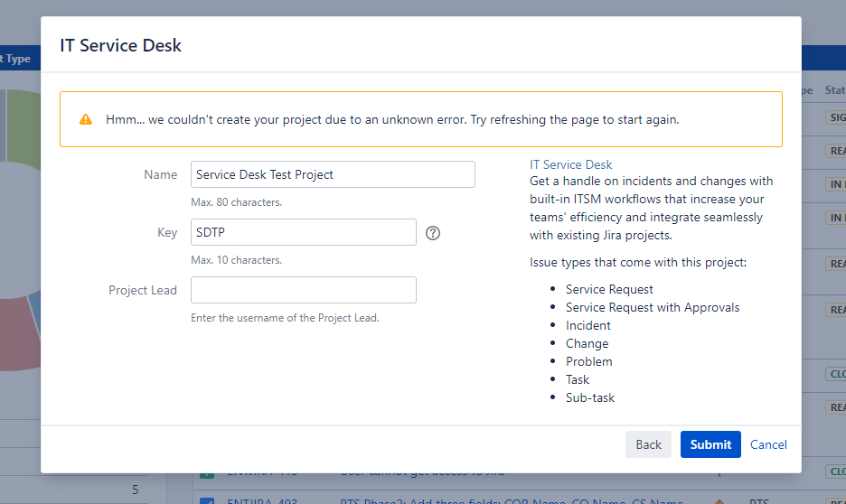Screen dimensions: 846x504
Task: Click 'Issue types that come with this project' text
Action: click(638, 263)
